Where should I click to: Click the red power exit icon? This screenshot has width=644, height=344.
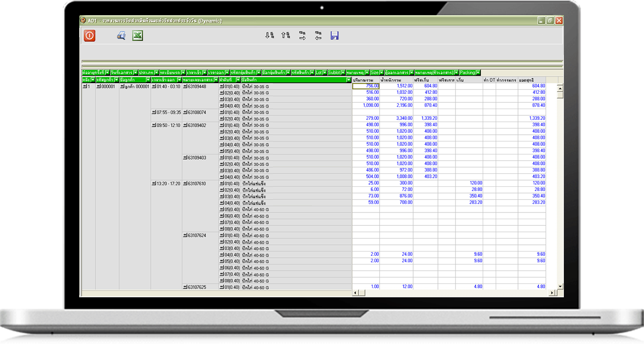coord(90,36)
